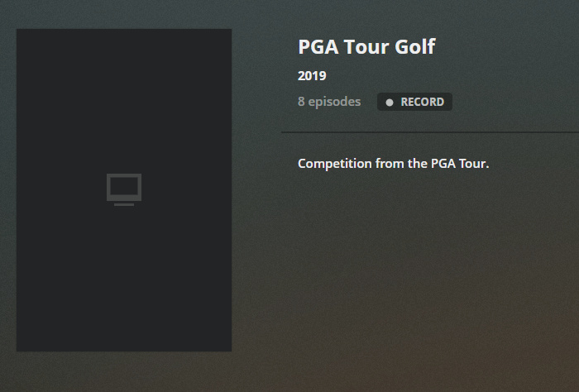The image size is (579, 392).
Task: Click the screen of the television icon
Action: pyautogui.click(x=124, y=186)
